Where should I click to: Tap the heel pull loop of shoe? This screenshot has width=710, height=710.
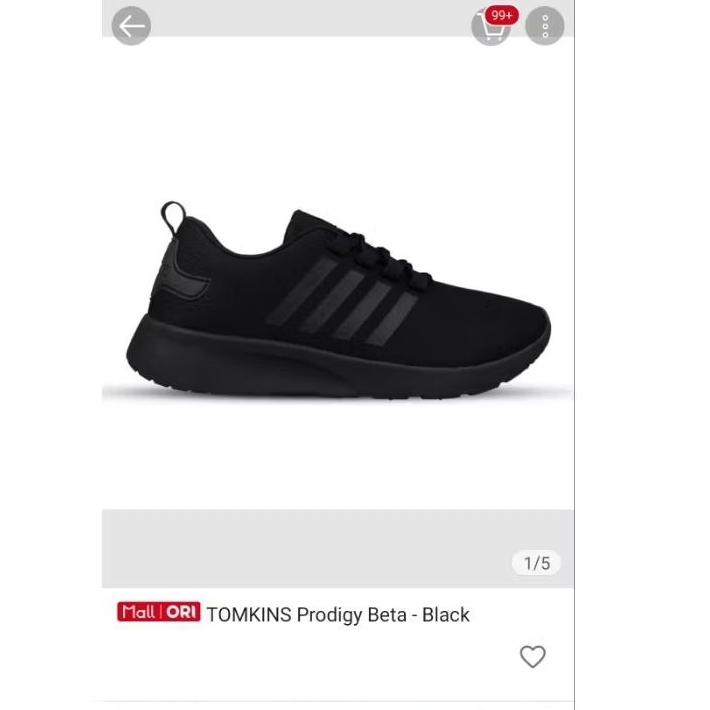pyautogui.click(x=173, y=217)
